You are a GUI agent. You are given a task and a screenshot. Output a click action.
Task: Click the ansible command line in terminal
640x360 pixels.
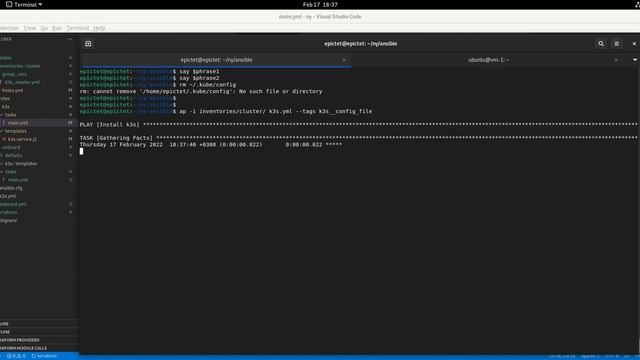[276, 111]
